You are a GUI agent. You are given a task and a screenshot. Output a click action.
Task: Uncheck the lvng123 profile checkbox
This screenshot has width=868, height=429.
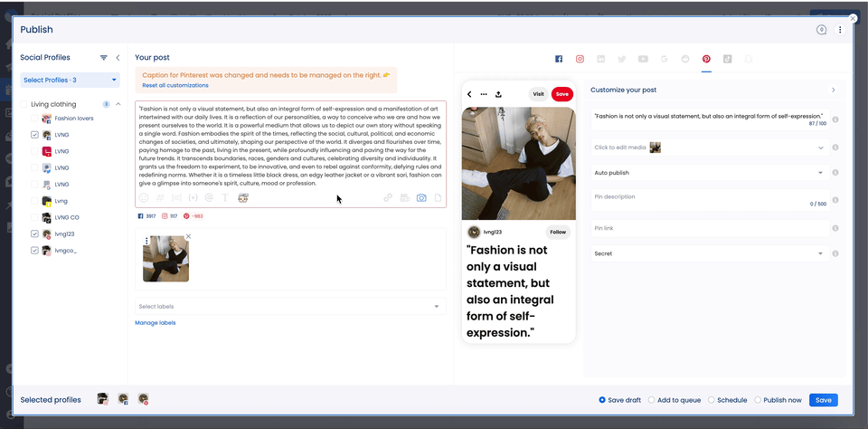(x=34, y=234)
